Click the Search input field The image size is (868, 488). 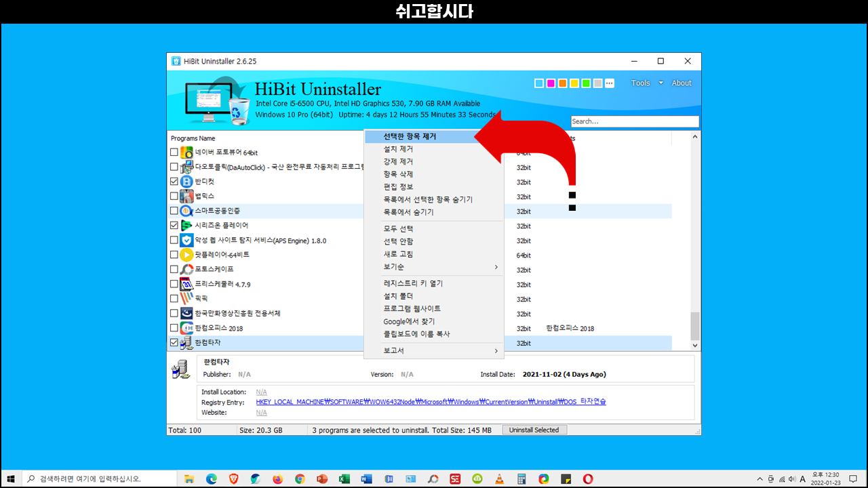(x=634, y=121)
